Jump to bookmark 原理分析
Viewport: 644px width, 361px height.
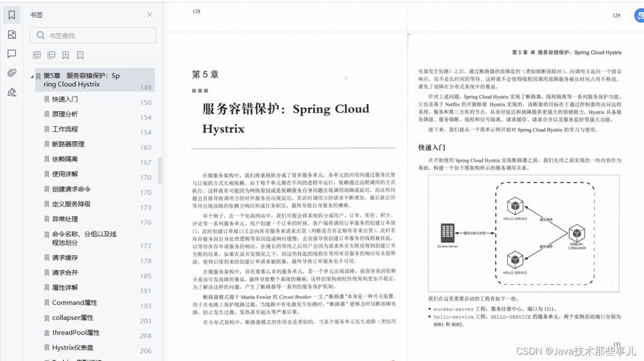[65, 114]
